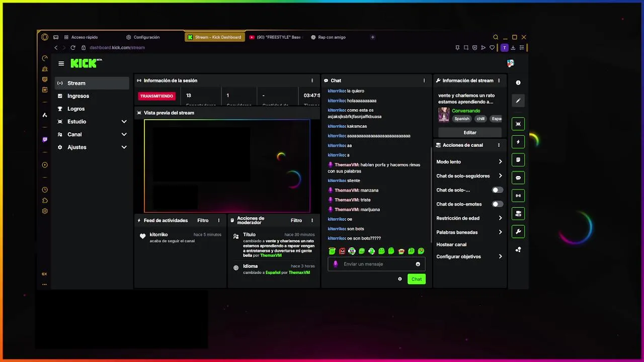Click the Opera GX logo button
Image resolution: width=644 pixels, height=362 pixels.
[x=45, y=37]
